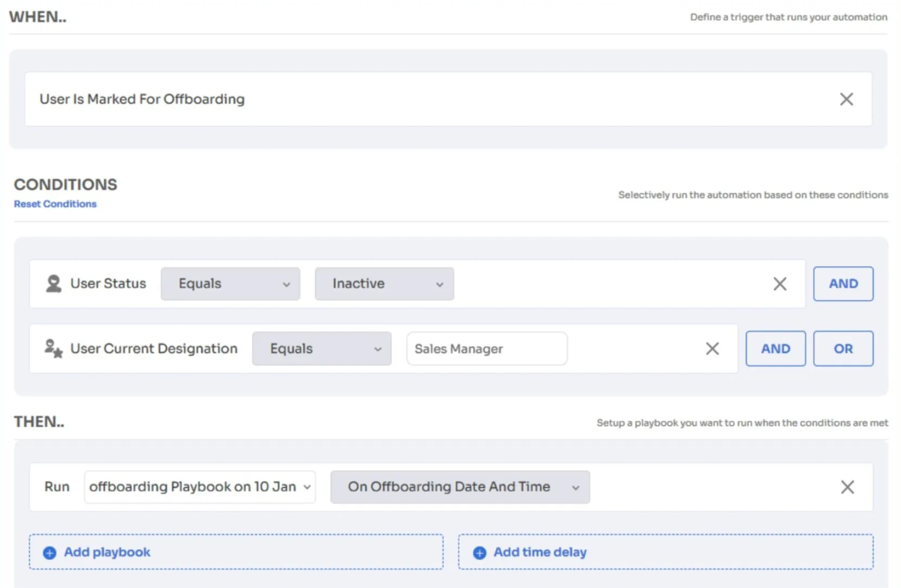Viewport: 901px width, 588px height.
Task: Click the plus icon beside Add playbook
Action: (x=49, y=553)
